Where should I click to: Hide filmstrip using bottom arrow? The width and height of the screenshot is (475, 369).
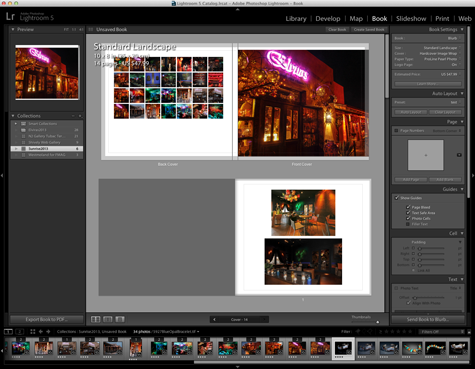pos(237,367)
